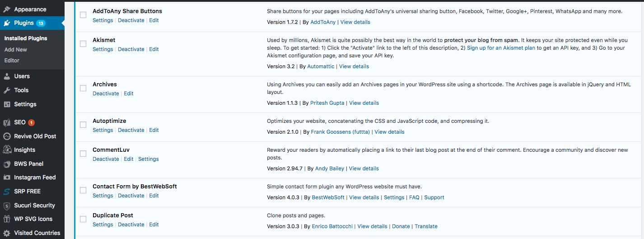Viewport: 644px width, 239px height.
Task: Open the Appearance menu
Action: click(30, 9)
